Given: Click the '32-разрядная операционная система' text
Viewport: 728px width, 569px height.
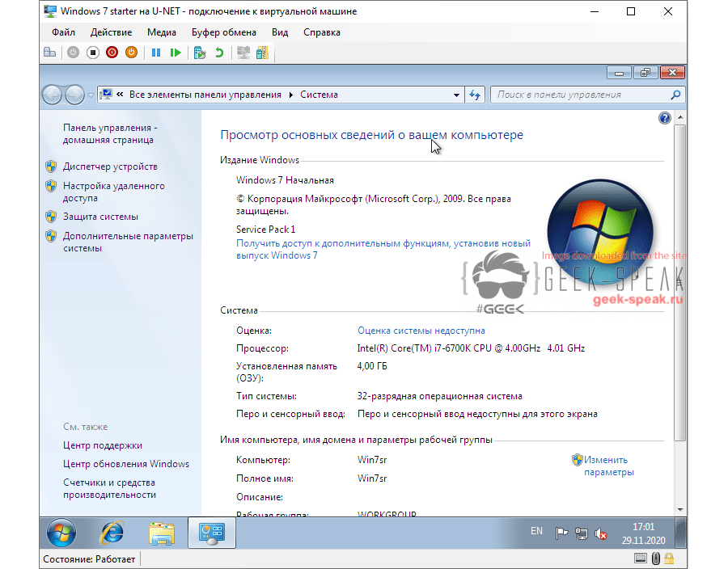Looking at the screenshot, I should tap(440, 397).
